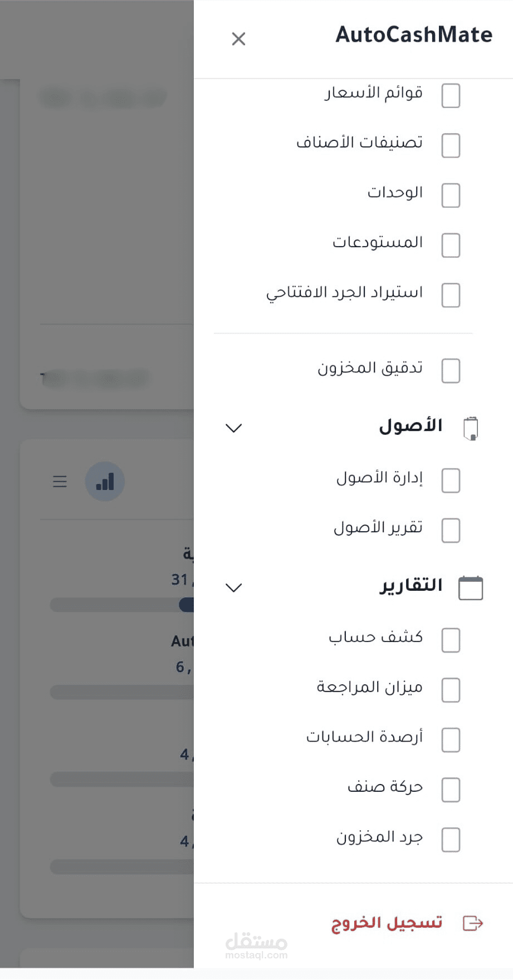Open the hamburger lines menu icon
This screenshot has height=980, width=513.
60,482
